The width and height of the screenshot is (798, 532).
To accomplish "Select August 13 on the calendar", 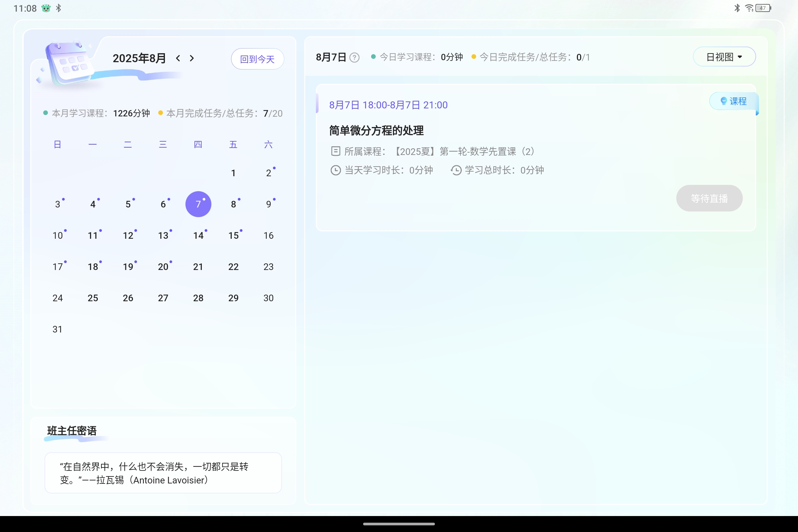I will coord(163,235).
